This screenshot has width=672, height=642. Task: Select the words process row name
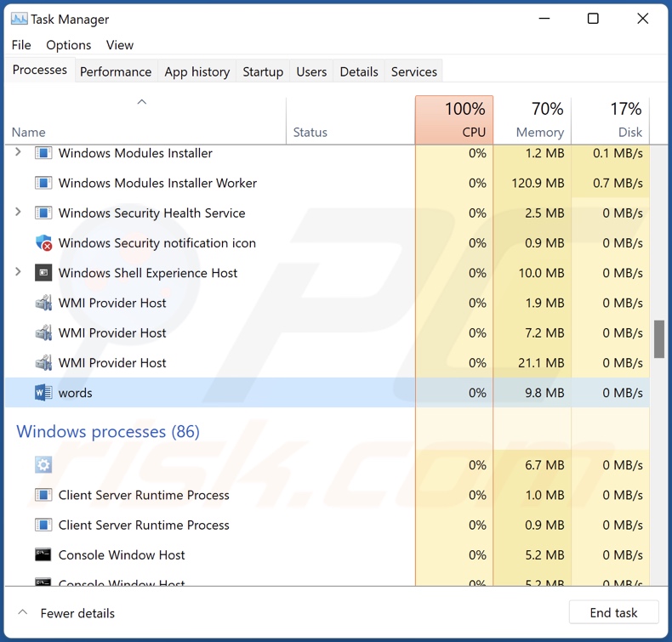point(76,393)
